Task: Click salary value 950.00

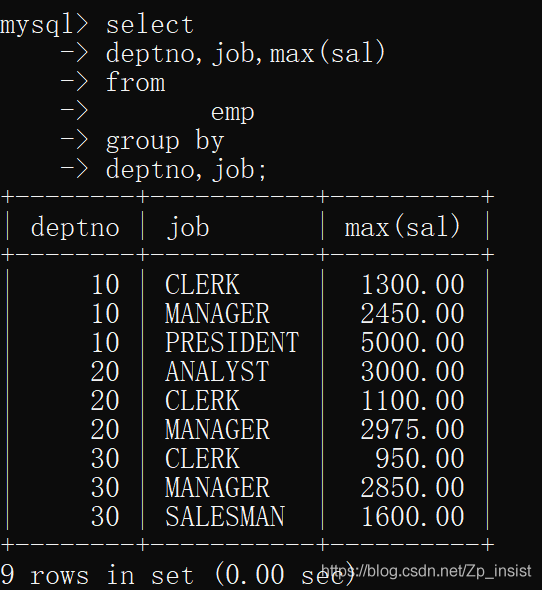Action: [x=420, y=458]
